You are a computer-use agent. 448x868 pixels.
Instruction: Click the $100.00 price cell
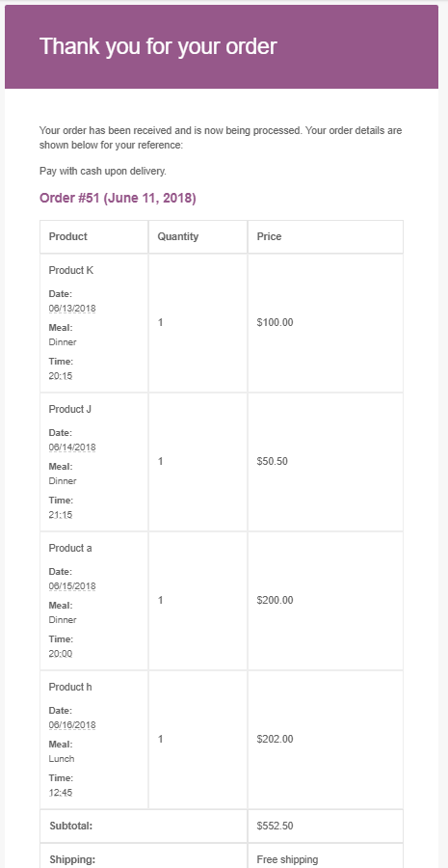(326, 323)
